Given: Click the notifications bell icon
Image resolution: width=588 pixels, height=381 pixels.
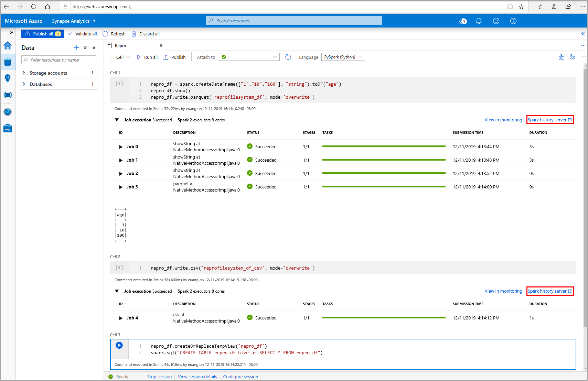Looking at the screenshot, I should [x=479, y=21].
